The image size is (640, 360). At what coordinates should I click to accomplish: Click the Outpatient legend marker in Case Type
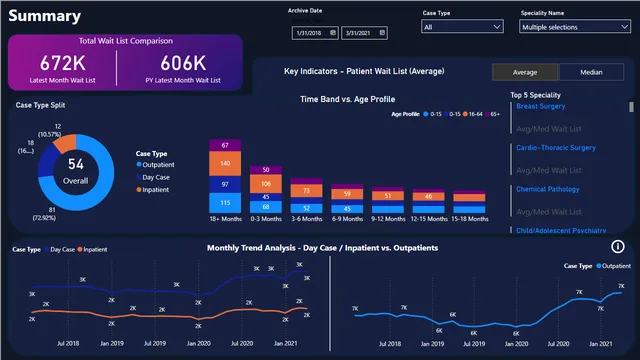point(139,164)
